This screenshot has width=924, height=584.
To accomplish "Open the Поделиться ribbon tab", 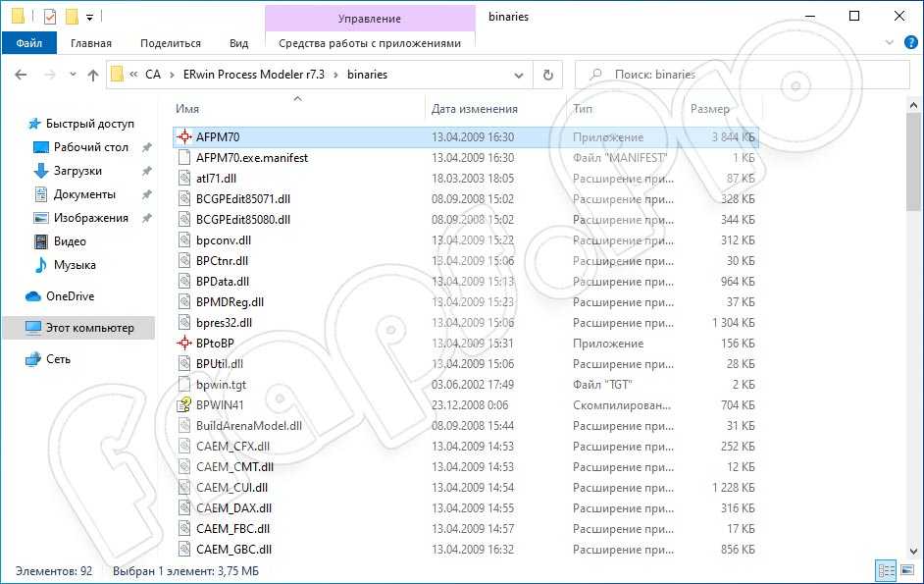I will 171,43.
